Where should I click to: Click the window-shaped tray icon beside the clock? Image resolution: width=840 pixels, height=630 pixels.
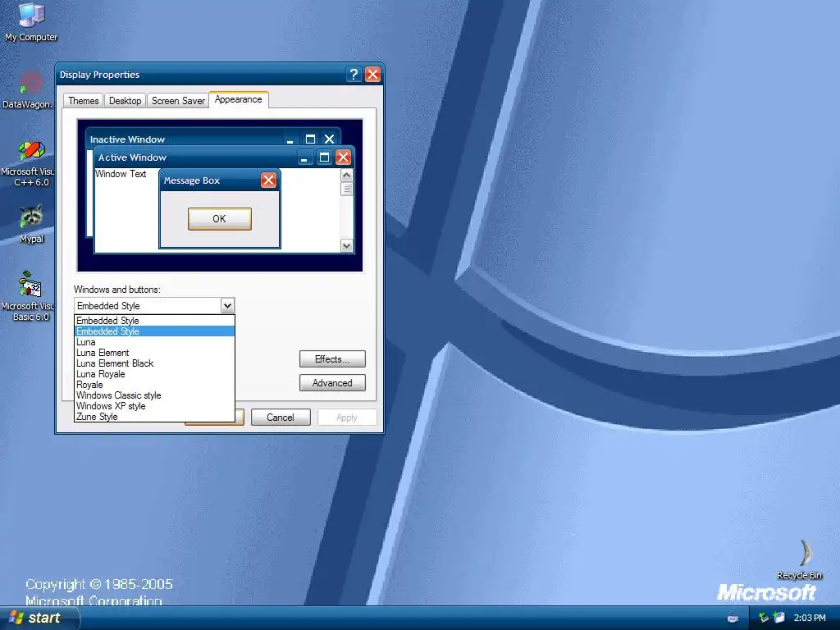pos(779,618)
